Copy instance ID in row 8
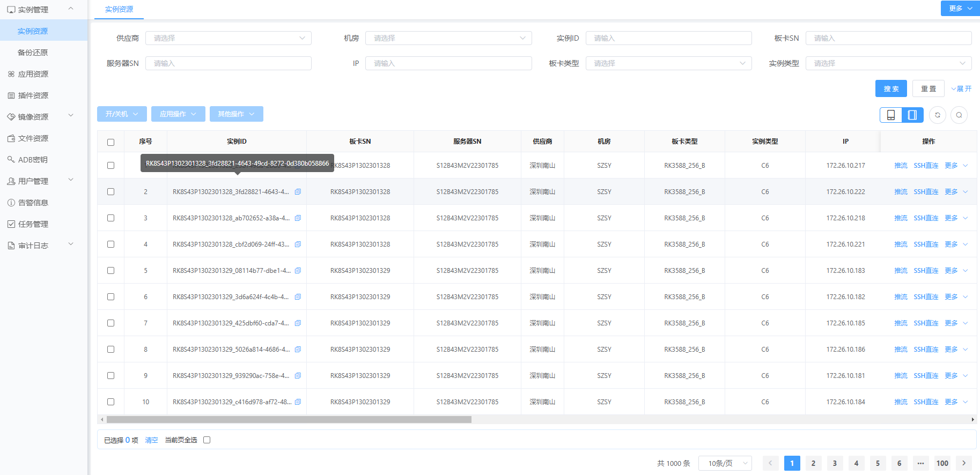Image resolution: width=980 pixels, height=475 pixels. [298, 350]
